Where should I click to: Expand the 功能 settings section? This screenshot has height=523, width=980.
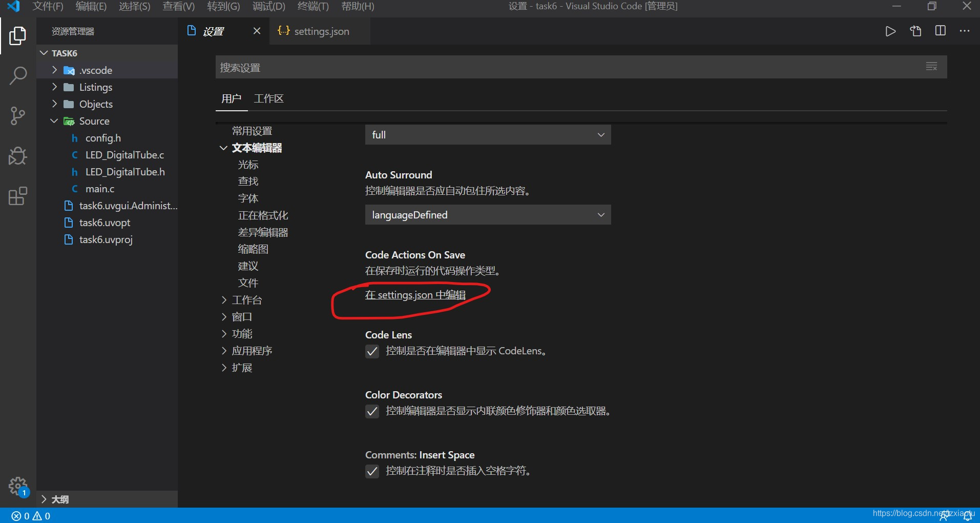(224, 334)
